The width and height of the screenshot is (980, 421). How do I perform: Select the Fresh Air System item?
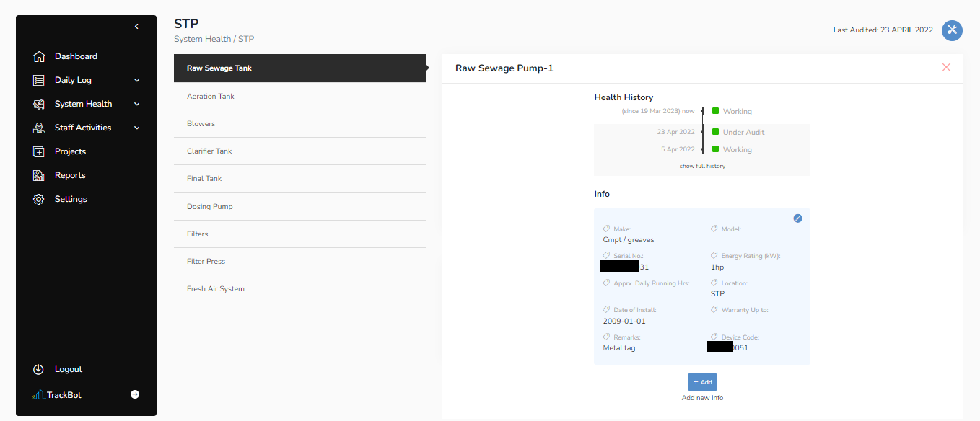[x=216, y=289]
